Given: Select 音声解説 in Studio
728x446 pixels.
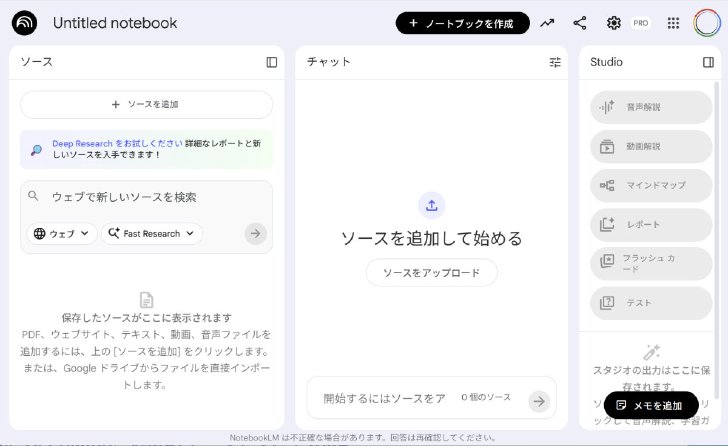Looking at the screenshot, I should (x=651, y=107).
